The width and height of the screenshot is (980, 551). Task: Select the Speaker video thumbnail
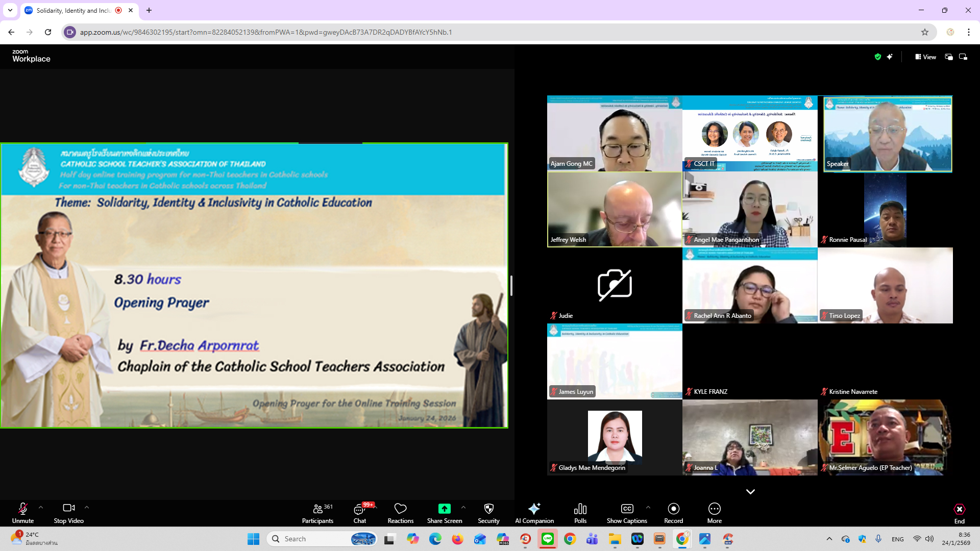887,134
